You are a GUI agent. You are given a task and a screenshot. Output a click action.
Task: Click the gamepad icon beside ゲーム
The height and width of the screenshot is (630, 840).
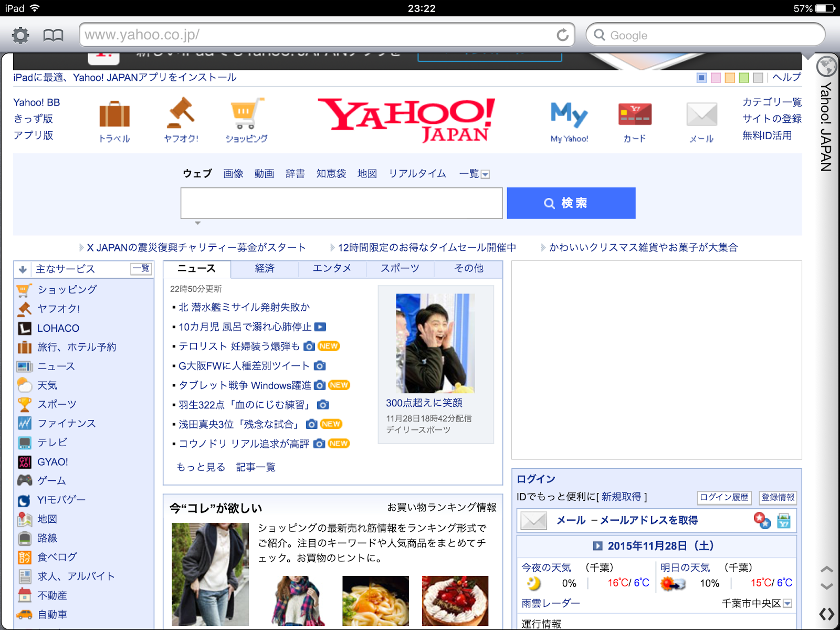25,480
